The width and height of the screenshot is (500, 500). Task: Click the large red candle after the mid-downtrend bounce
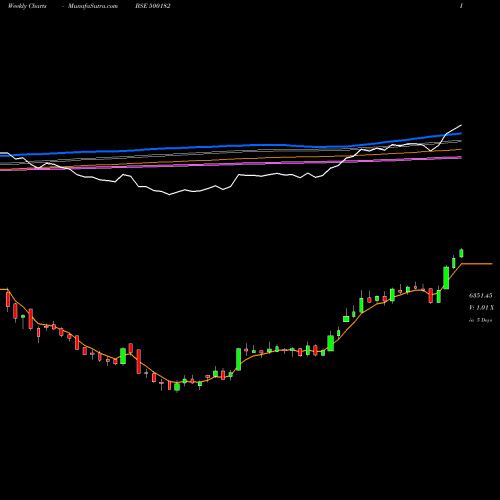pyautogui.click(x=139, y=361)
